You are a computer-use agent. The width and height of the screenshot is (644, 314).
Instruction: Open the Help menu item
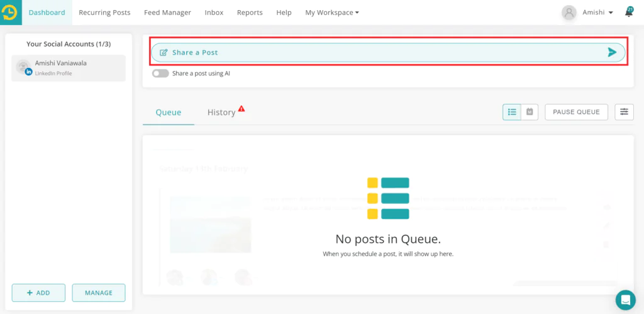click(x=284, y=13)
